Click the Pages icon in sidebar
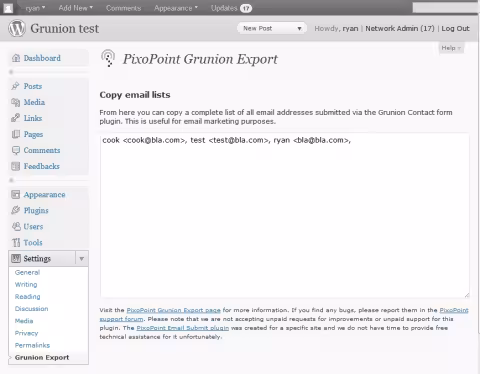Image resolution: width=480 pixels, height=374 pixels. click(15, 134)
